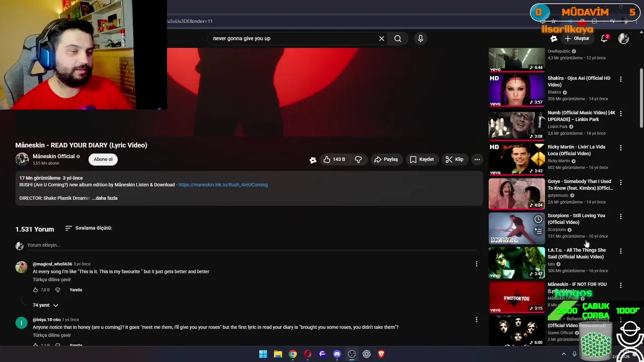Open Discord from the taskbar
This screenshot has width=644, height=362.
pos(337,354)
